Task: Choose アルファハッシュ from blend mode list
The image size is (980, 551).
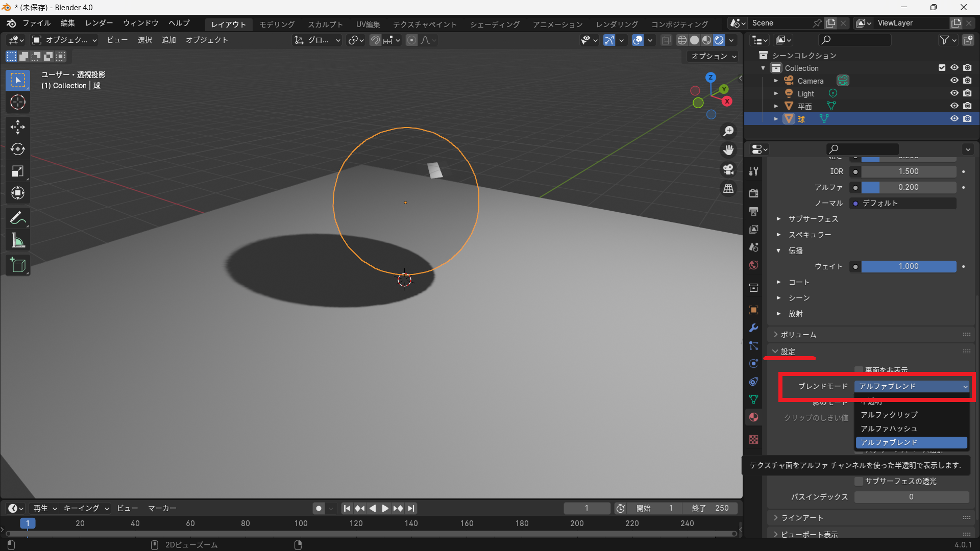Action: (889, 429)
